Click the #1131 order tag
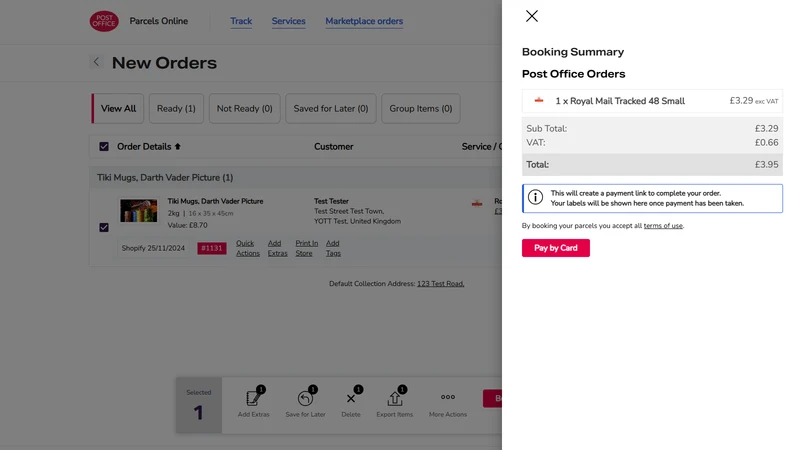Screen dimensions: 800x450 click(x=212, y=248)
